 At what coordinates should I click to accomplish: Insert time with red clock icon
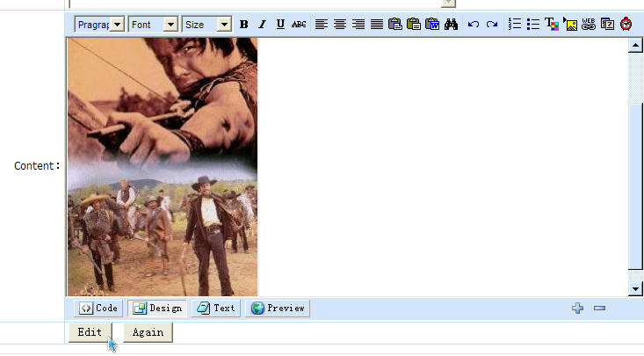coord(626,24)
